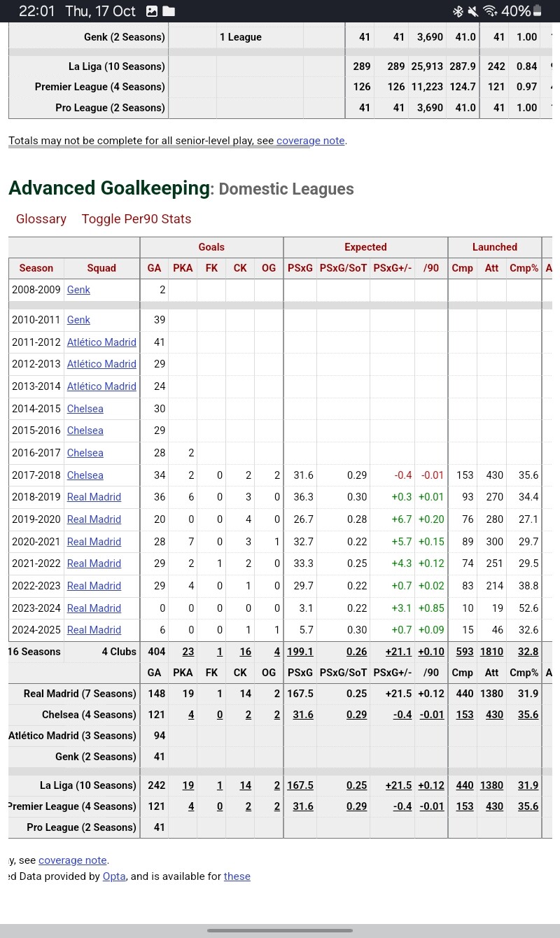The image size is (560, 938).
Task: Sort by Launched Cmp column header
Action: tap(462, 268)
